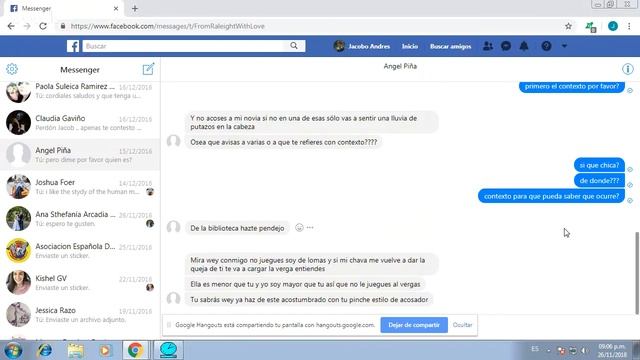Open Ana Sthefanía Arcadia conversation
This screenshot has width=640, height=360.
[x=80, y=218]
